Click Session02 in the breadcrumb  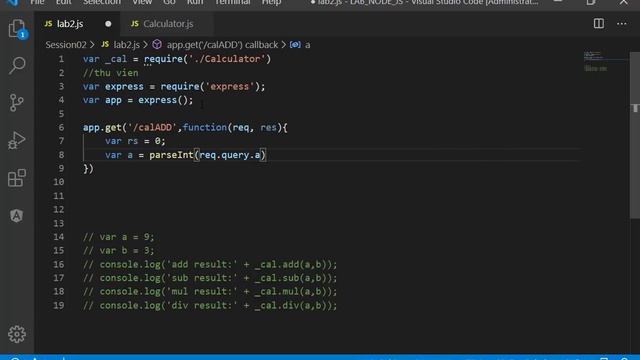[66, 45]
